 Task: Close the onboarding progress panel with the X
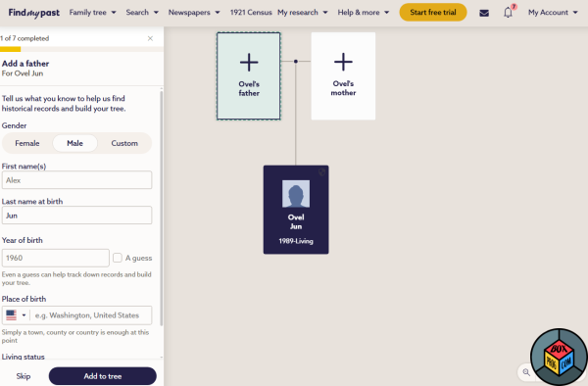pyautogui.click(x=150, y=38)
